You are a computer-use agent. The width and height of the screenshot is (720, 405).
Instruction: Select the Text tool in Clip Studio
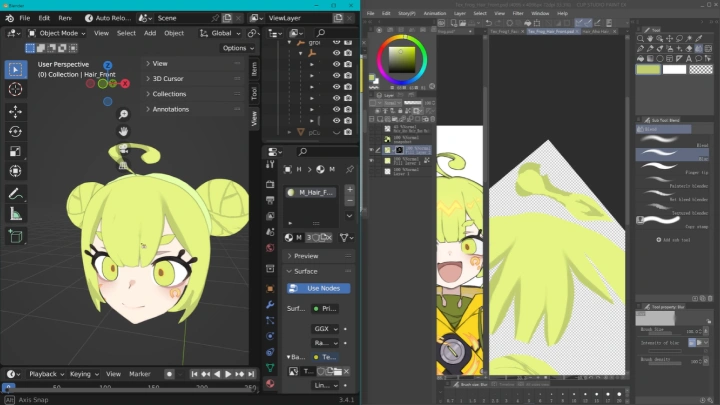(689, 58)
